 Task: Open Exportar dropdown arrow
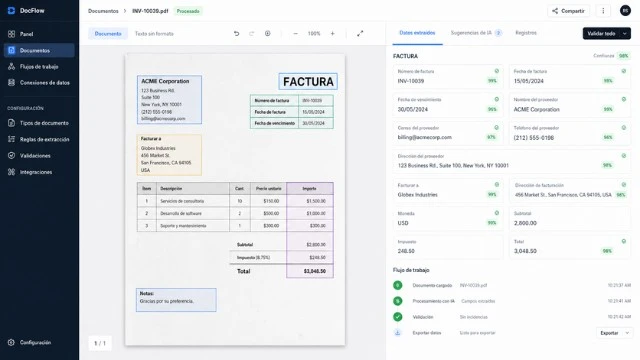tap(627, 333)
